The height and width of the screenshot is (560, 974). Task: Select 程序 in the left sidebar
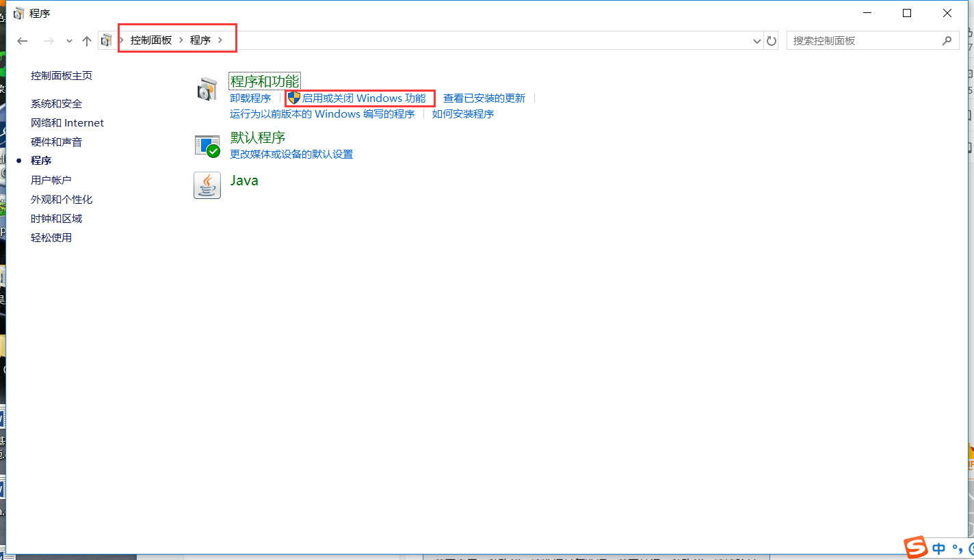tap(41, 160)
